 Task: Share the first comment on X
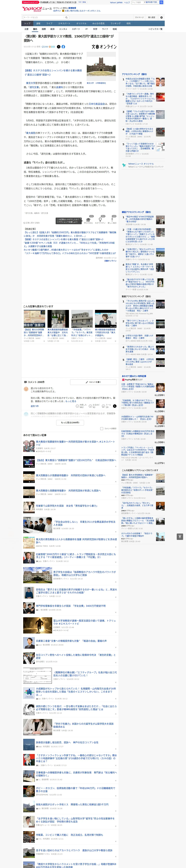114,406
